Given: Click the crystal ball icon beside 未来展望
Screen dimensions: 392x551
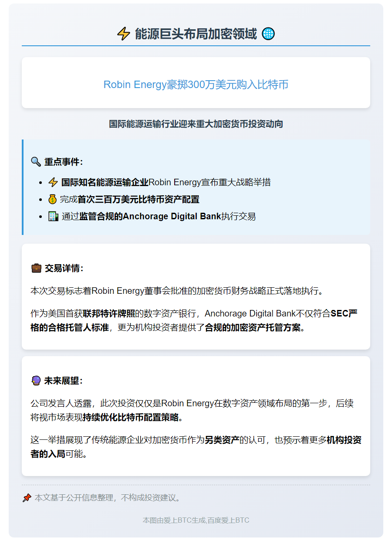Looking at the screenshot, I should coord(36,381).
